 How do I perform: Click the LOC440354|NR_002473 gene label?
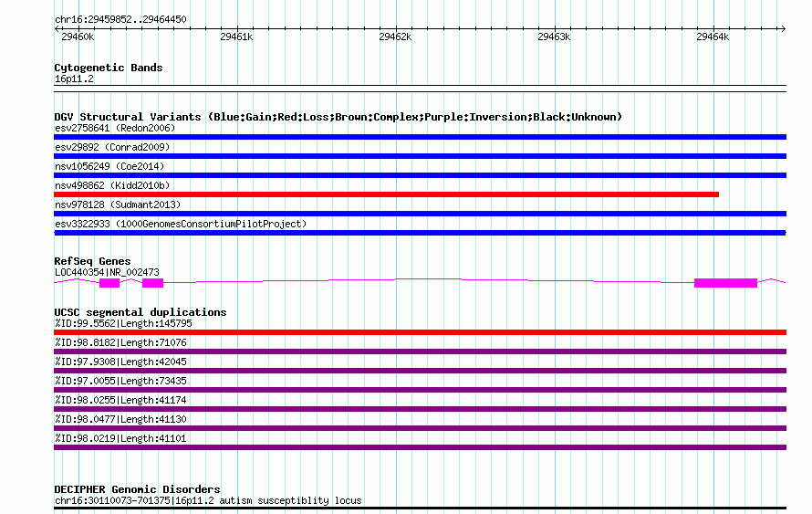tap(107, 272)
